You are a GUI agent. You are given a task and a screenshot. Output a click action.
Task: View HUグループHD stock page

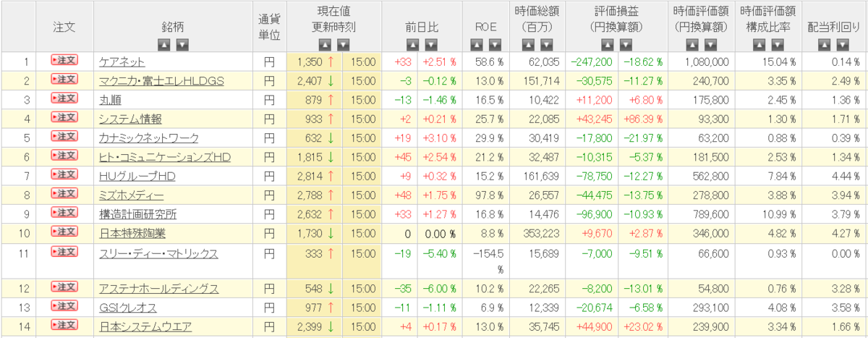(137, 176)
